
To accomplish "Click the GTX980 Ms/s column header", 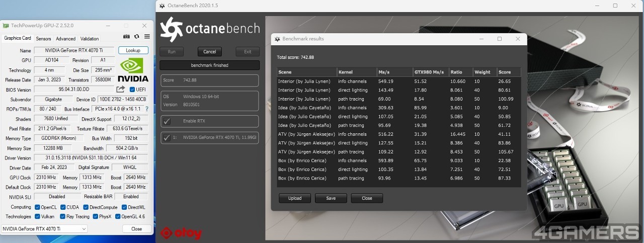I will (430, 72).
